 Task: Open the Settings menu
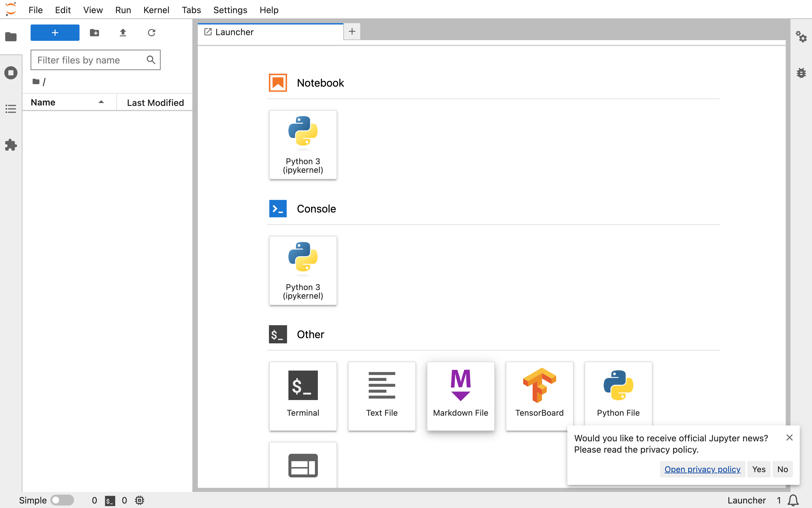230,10
